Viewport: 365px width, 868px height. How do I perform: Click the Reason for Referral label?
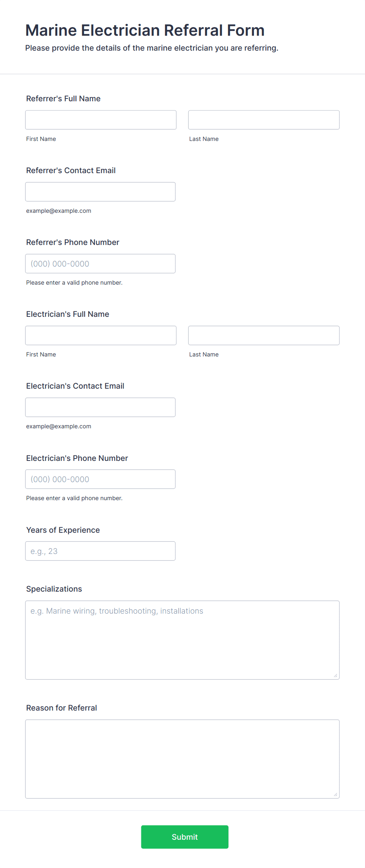click(62, 708)
